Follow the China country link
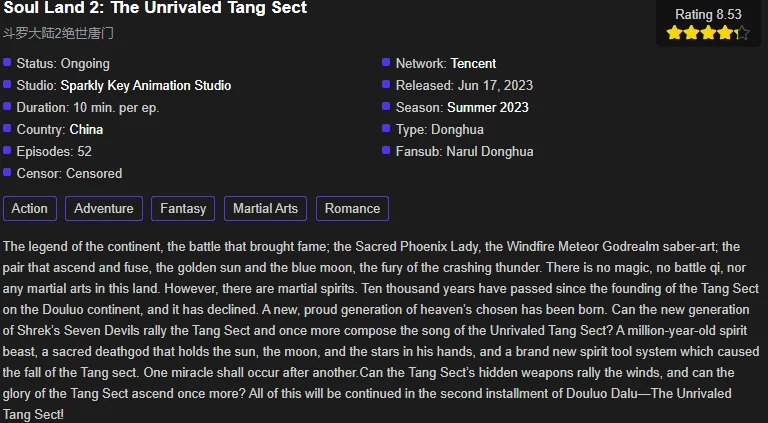The image size is (768, 423). tap(86, 130)
